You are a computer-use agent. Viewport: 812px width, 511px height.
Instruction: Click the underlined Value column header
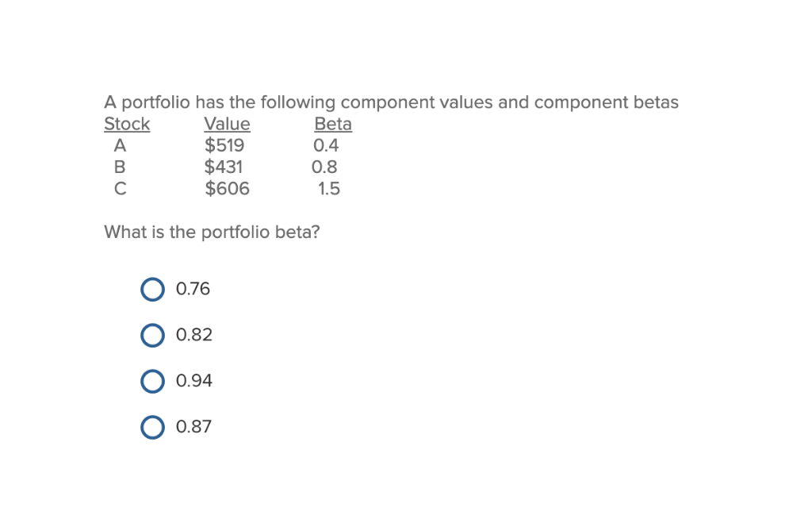pos(227,125)
